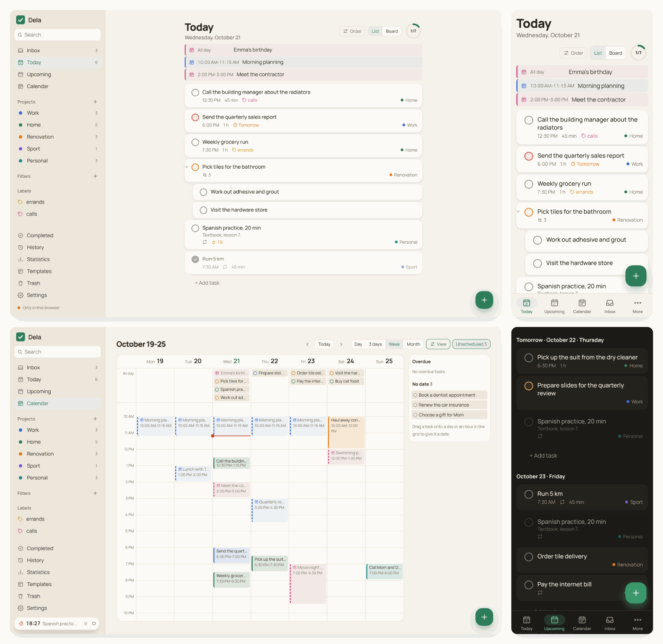This screenshot has width=663, height=644.
Task: Focus the Search field in top sidebar
Action: point(58,35)
